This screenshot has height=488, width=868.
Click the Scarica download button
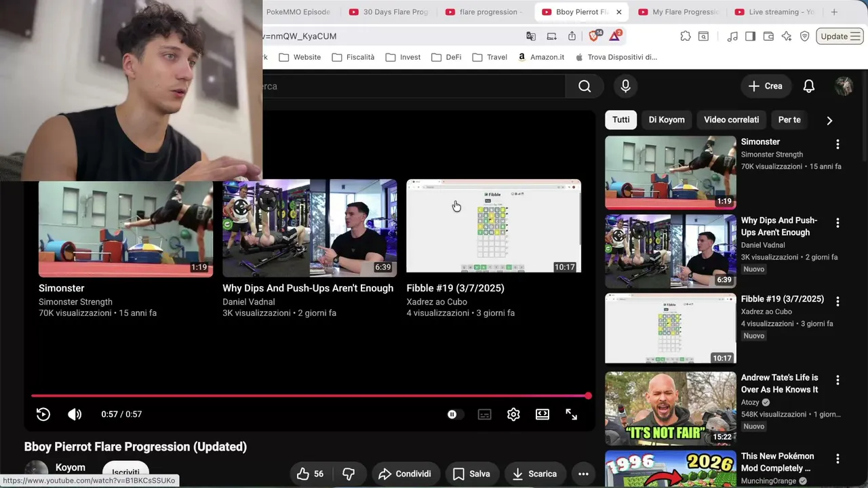pyautogui.click(x=534, y=474)
